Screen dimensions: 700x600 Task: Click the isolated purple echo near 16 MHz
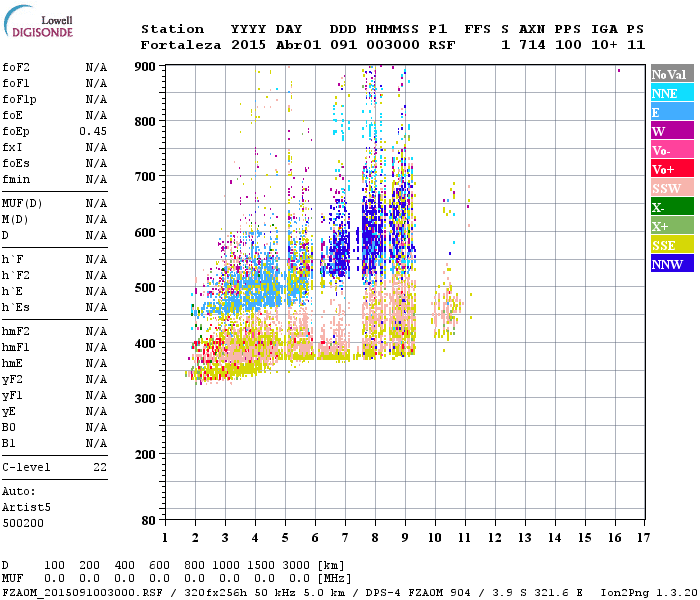[x=619, y=70]
